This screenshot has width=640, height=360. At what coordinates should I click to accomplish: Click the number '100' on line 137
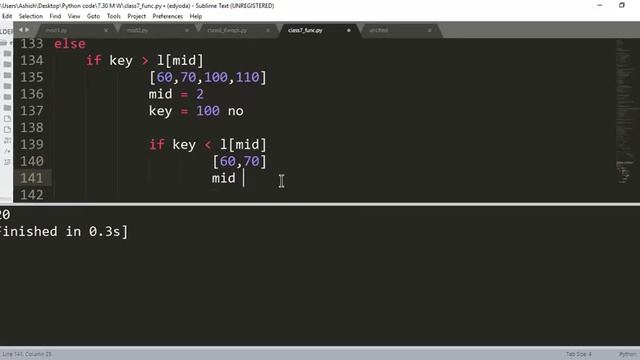tap(208, 111)
